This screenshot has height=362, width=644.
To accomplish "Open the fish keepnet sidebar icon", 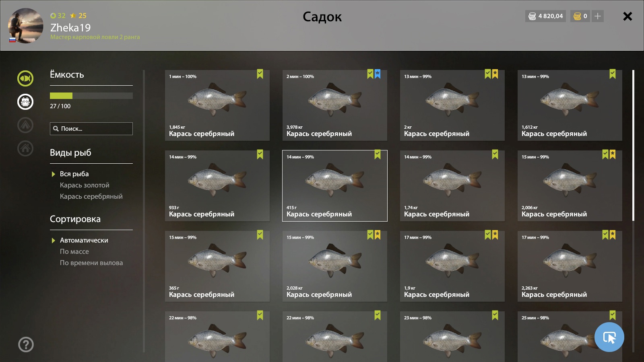I will [x=25, y=78].
